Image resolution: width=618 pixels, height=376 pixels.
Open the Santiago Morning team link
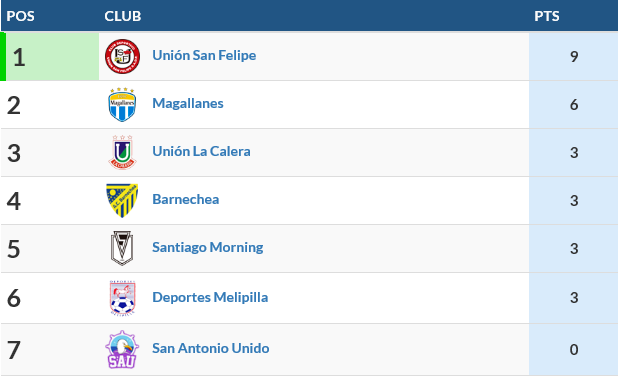point(208,248)
